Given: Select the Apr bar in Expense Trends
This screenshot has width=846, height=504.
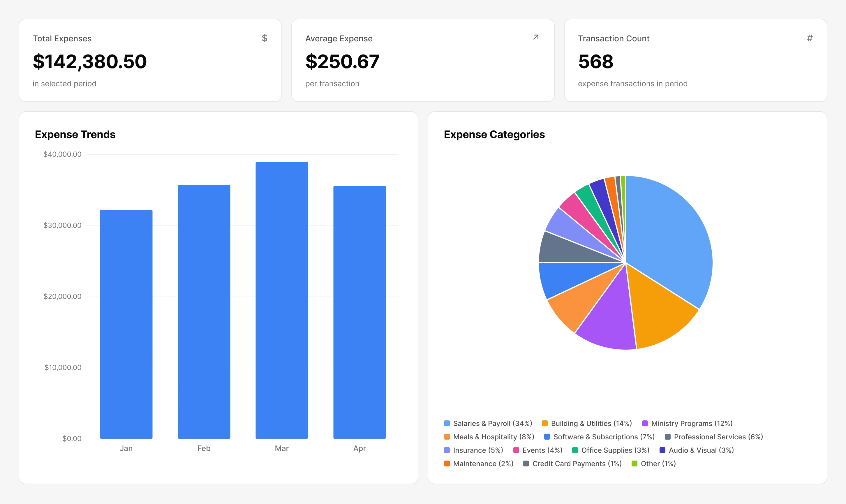Looking at the screenshot, I should (x=360, y=312).
